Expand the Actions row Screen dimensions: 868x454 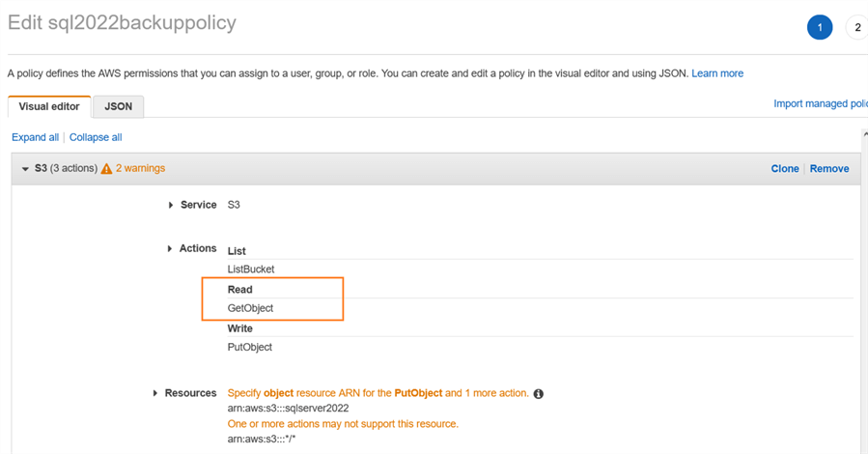(x=170, y=249)
